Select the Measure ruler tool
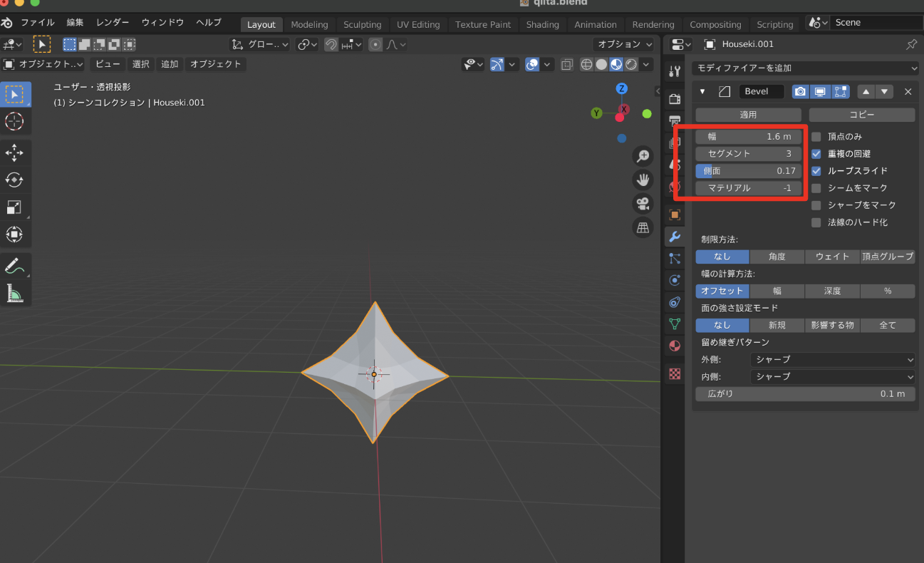This screenshot has height=563, width=924. [15, 293]
